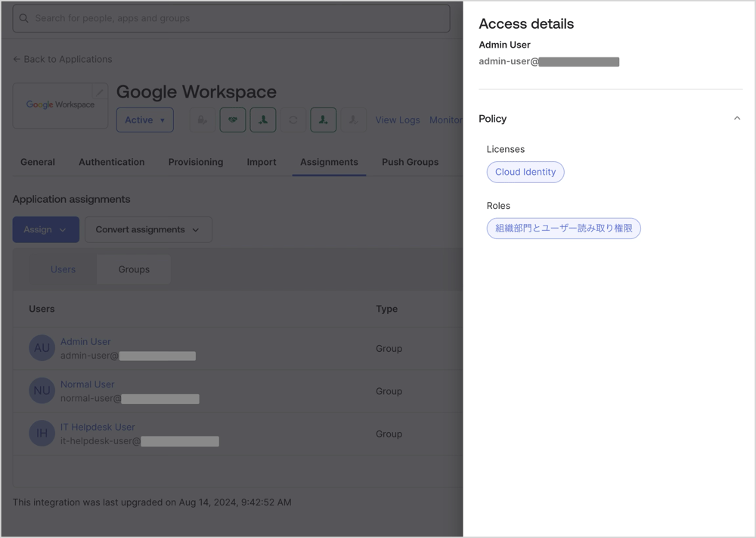
Task: Click the Application assignments heading
Action: coord(71,199)
